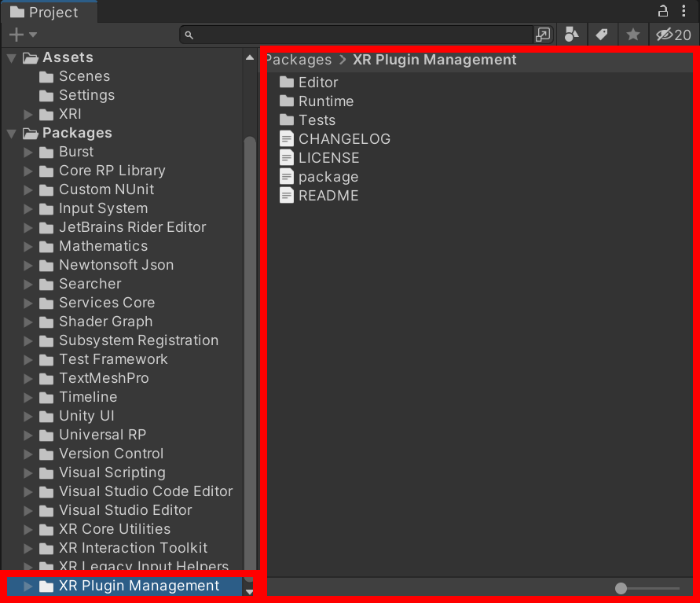700x603 pixels.
Task: Select the XR Interaction Toolkit package
Action: (x=133, y=548)
